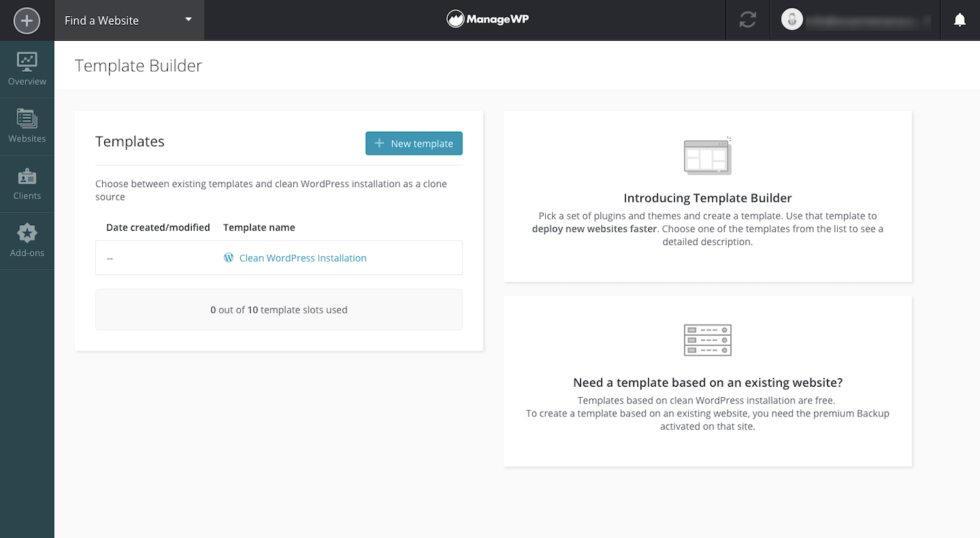
Task: Open the notifications bell
Action: pos(959,20)
